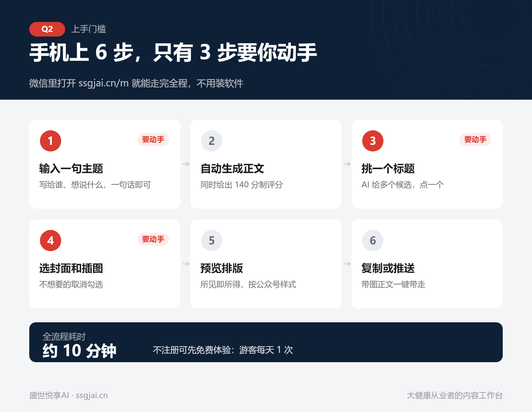Click text AI 给多个候选，点一个
This screenshot has width=532, height=412.
coord(403,185)
